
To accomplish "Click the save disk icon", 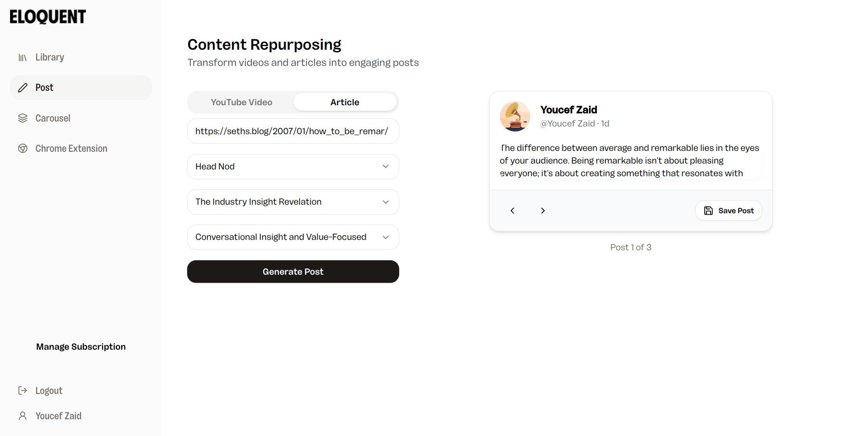I will click(708, 211).
